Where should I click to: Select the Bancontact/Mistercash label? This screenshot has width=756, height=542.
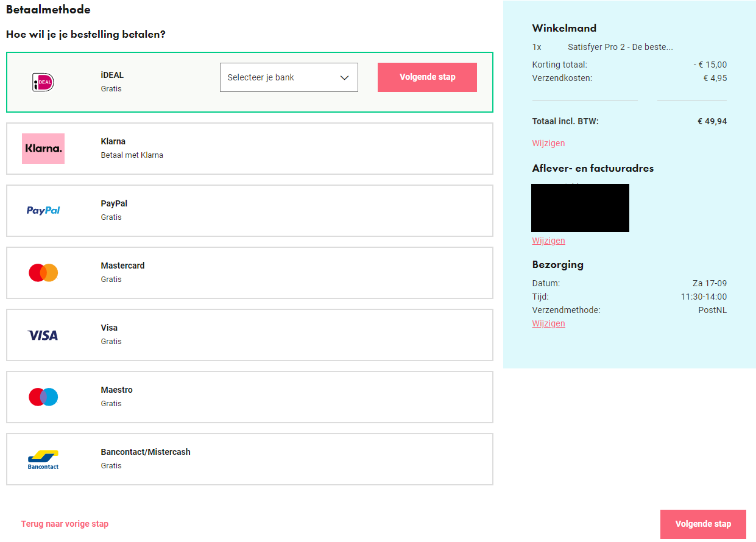pyautogui.click(x=146, y=452)
